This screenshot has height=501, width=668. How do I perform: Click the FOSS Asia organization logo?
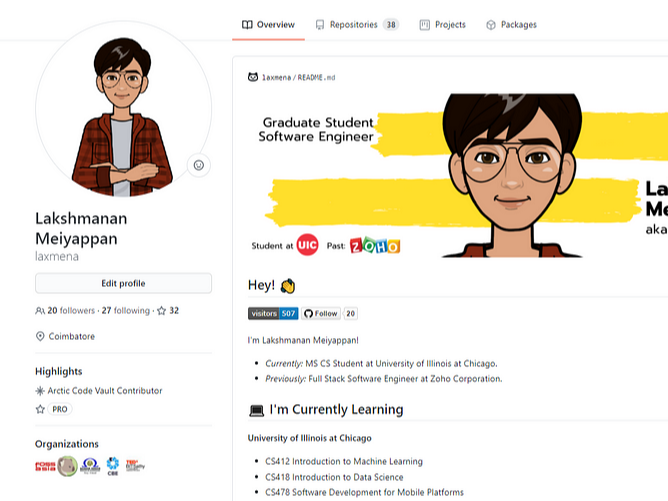44,465
